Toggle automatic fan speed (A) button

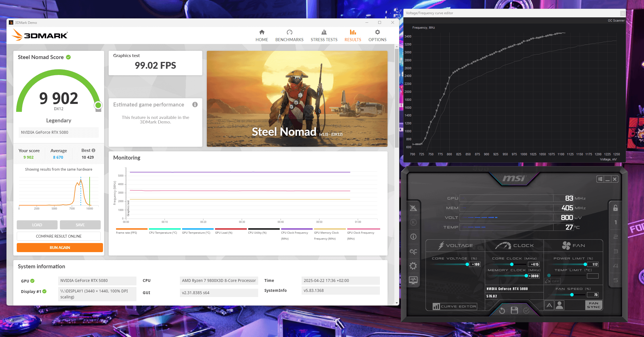coord(549,305)
